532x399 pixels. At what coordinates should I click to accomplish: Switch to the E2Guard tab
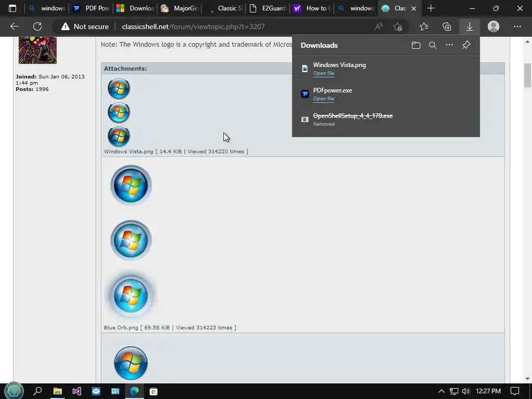click(x=268, y=8)
